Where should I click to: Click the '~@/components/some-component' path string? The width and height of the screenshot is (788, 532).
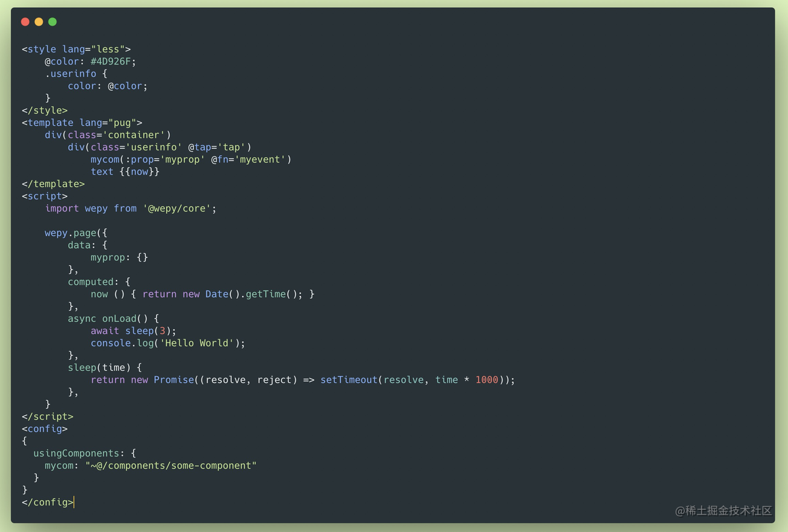tap(171, 466)
